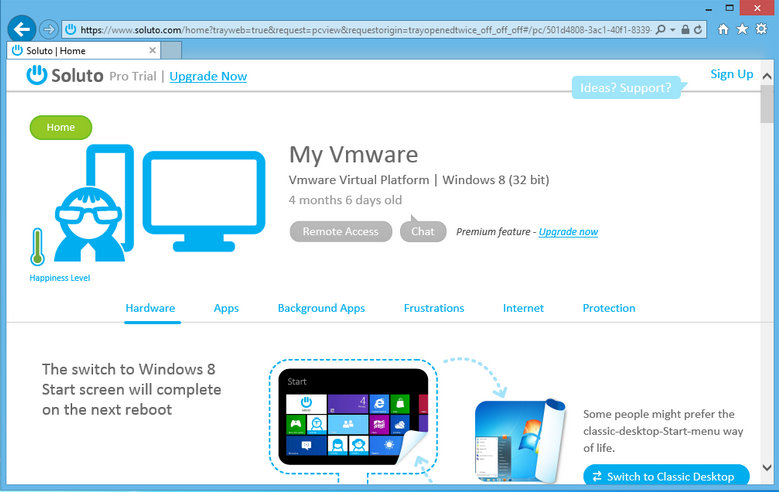
Task: Refresh the page with reload icon
Action: [x=698, y=30]
